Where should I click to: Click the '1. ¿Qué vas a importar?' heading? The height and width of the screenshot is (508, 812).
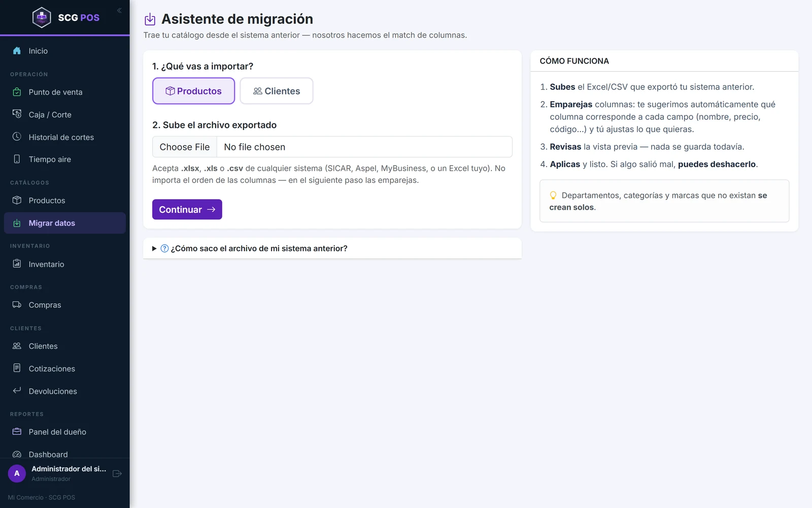pos(202,67)
